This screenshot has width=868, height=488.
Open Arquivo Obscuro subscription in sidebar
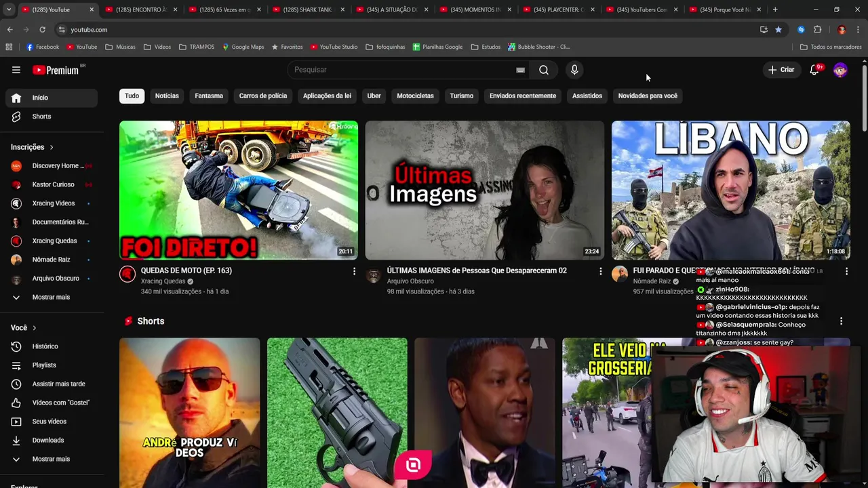coord(52,279)
